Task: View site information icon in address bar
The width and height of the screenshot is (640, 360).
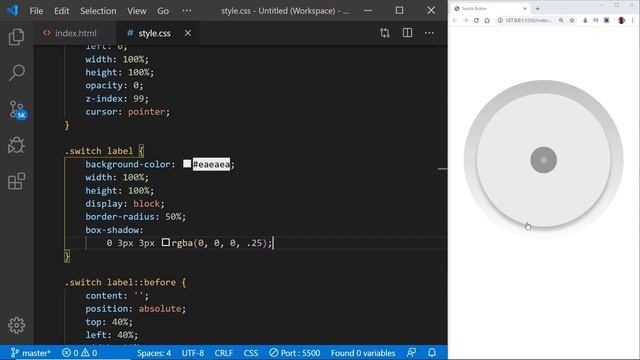Action: tap(500, 20)
